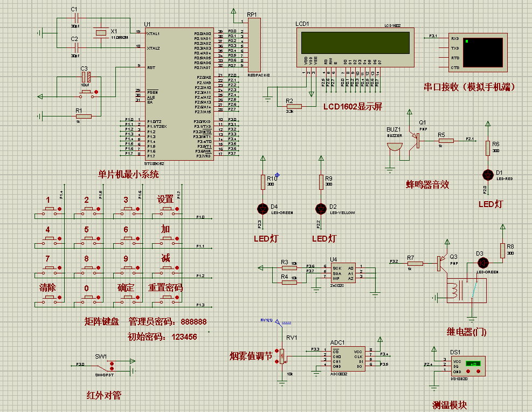Click the buzzer BUZ1 component
532x412 pixels.
(395, 147)
